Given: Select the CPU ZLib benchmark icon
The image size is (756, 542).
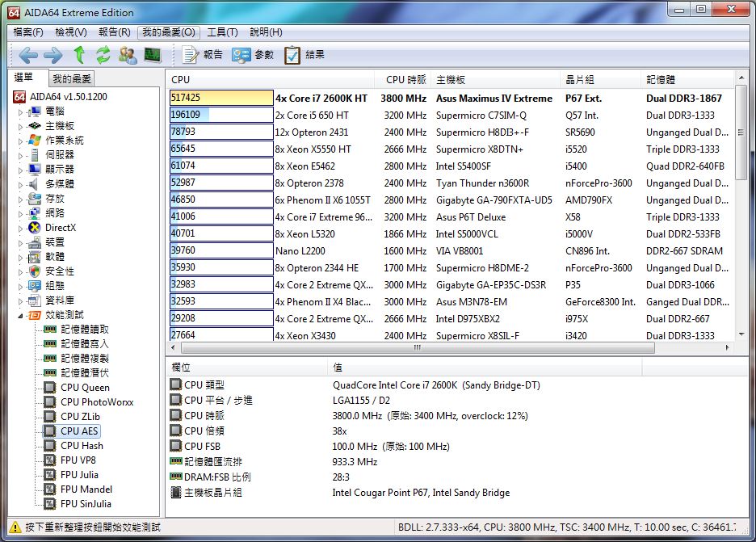Looking at the screenshot, I should click(49, 416).
